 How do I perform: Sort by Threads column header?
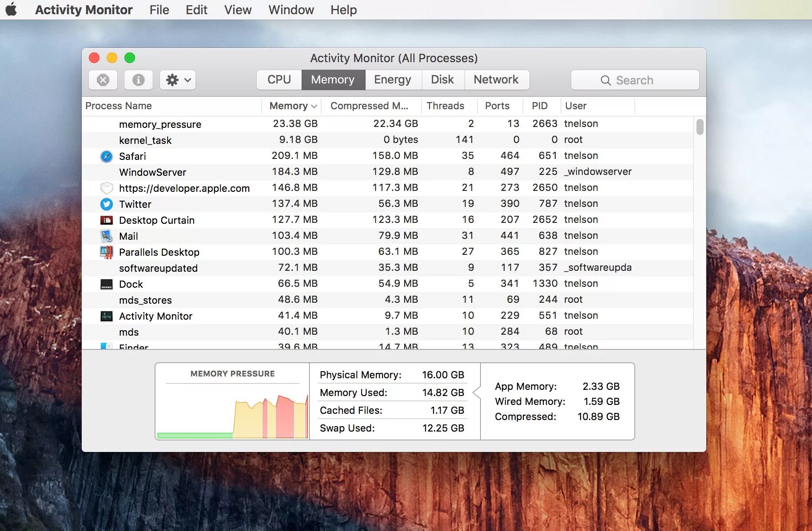click(449, 106)
